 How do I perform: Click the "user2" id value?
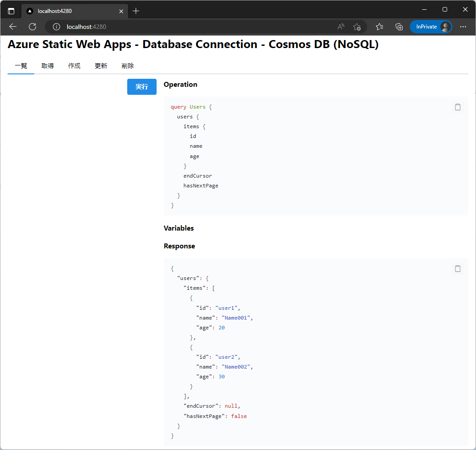click(226, 357)
